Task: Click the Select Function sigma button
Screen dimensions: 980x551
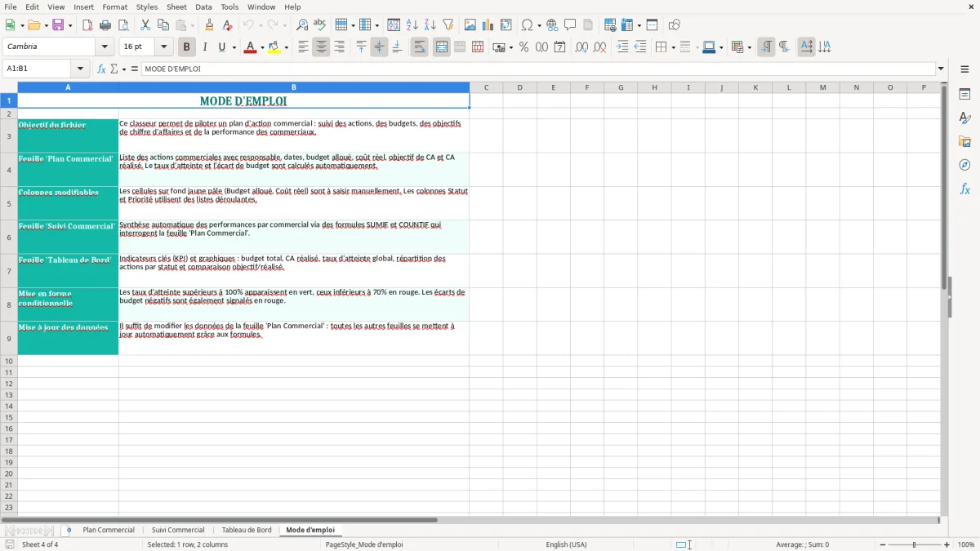Action: pyautogui.click(x=114, y=69)
